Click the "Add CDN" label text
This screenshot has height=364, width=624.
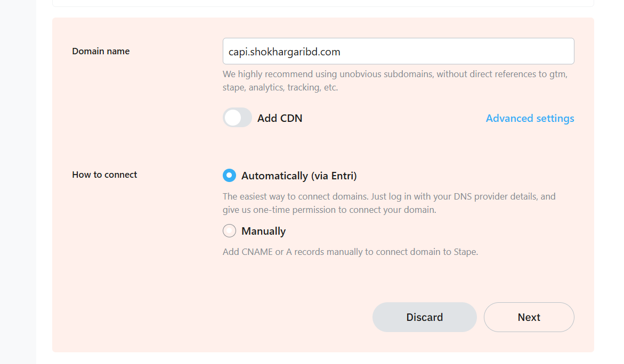tap(280, 118)
